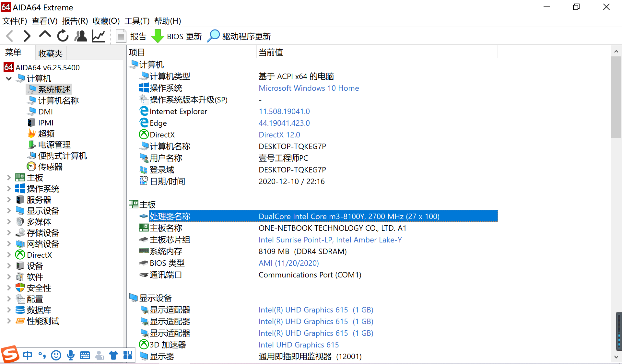Select 系统概述 summary in the tree
622x364 pixels.
[49, 89]
